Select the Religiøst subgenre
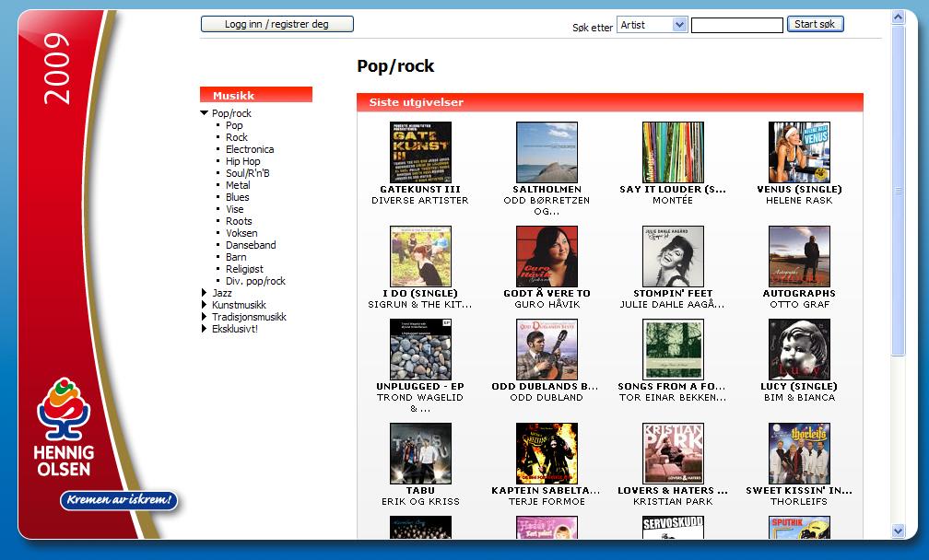This screenshot has height=560, width=929. (245, 269)
